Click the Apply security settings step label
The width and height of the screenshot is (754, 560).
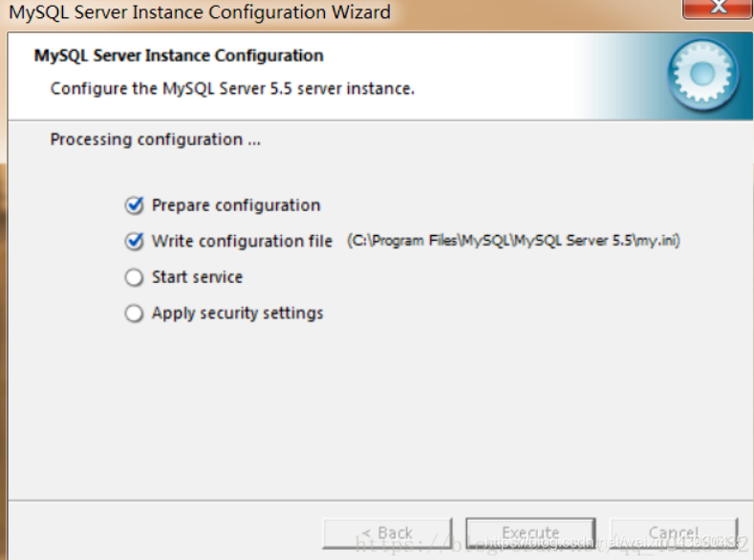point(238,313)
